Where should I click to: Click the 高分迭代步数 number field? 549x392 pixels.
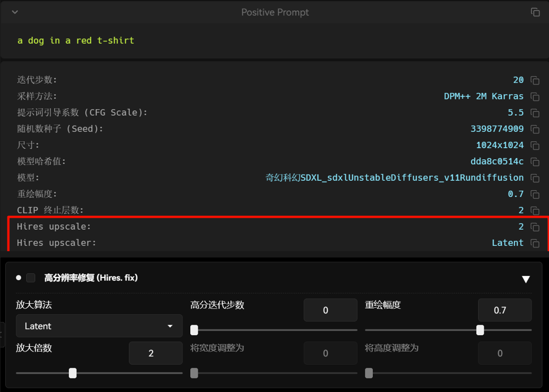pos(330,310)
